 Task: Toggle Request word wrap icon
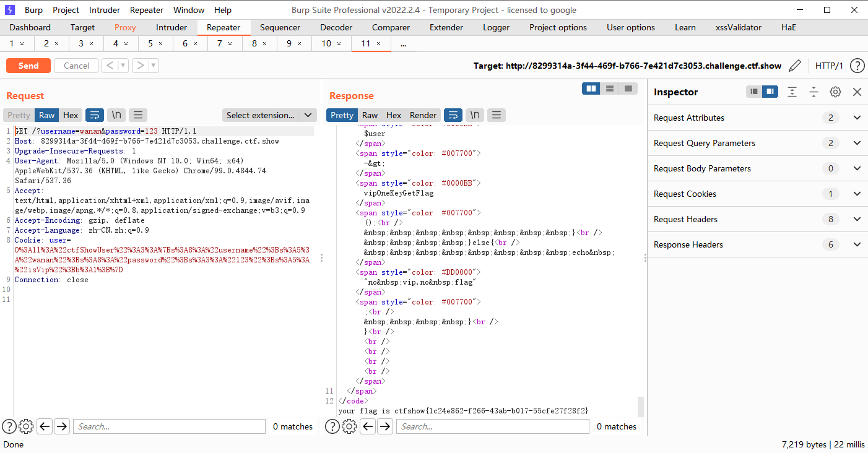coord(95,115)
